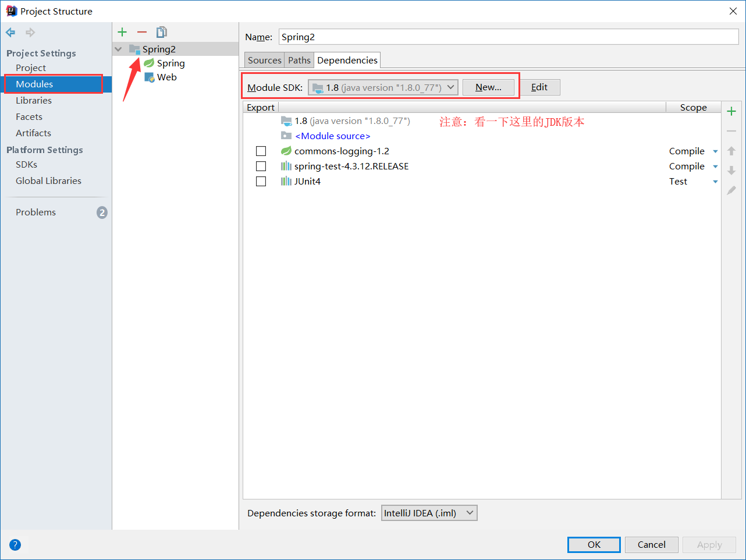Select the Web facet tree item
The height and width of the screenshot is (560, 746).
click(166, 77)
